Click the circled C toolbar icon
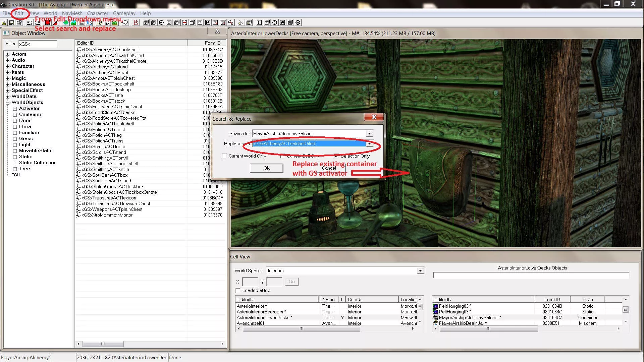This screenshot has height=362, width=644. click(x=275, y=23)
